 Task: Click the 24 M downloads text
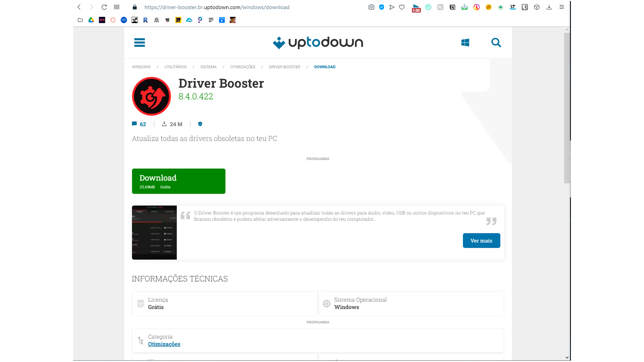coord(176,124)
